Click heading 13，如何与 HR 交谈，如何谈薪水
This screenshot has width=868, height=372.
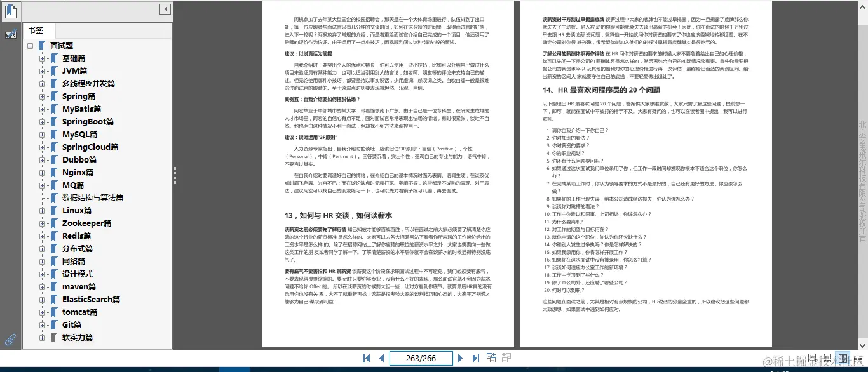pyautogui.click(x=338, y=215)
